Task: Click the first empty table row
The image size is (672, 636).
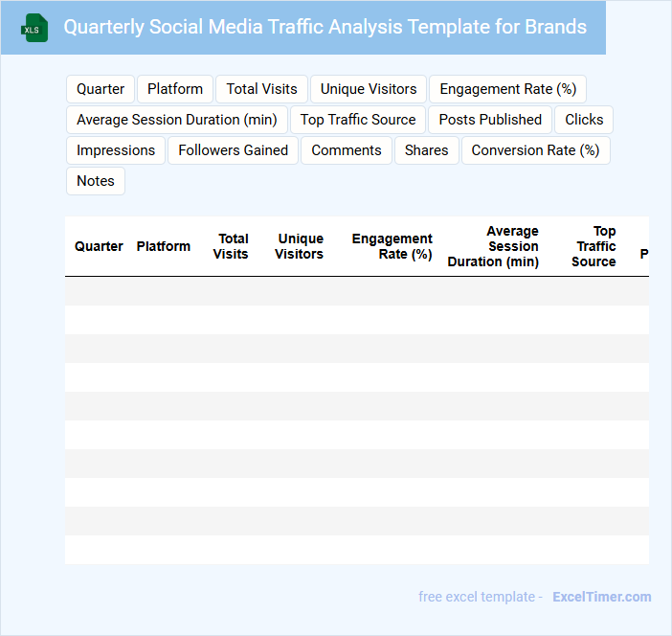Action: (x=356, y=291)
